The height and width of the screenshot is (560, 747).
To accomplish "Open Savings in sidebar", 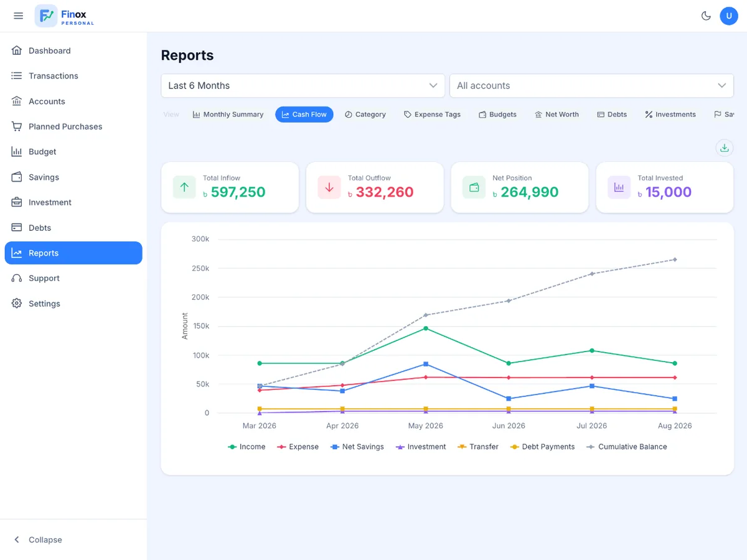I will point(73,177).
